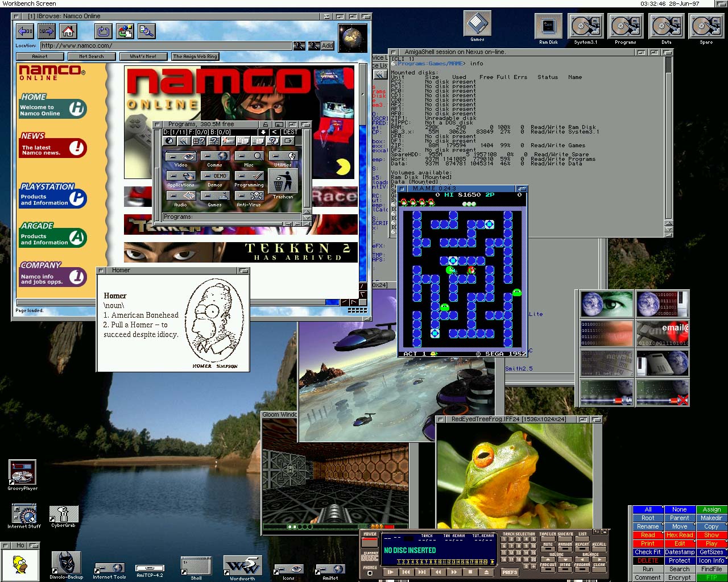The height and width of the screenshot is (582, 728).
Task: Open the GroovyPlayer desktop icon
Action: pyautogui.click(x=23, y=473)
